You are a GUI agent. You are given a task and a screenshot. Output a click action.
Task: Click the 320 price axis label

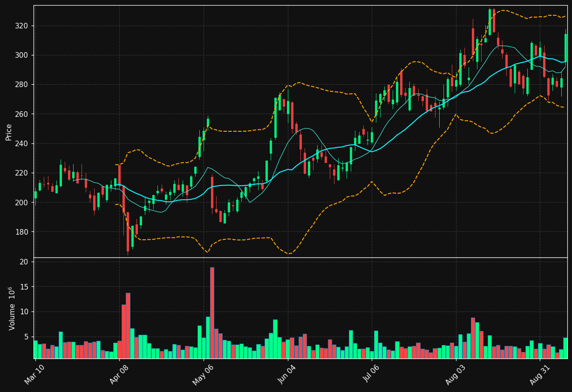(x=22, y=26)
